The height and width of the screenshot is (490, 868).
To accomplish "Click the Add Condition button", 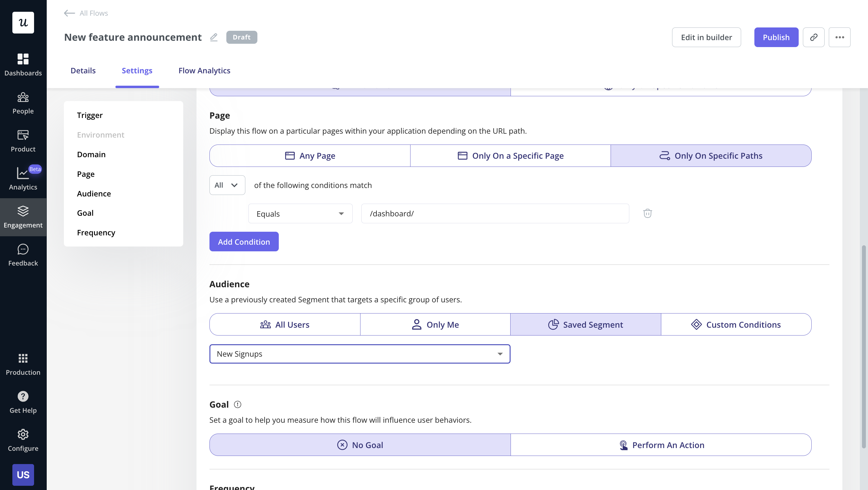I will (244, 241).
